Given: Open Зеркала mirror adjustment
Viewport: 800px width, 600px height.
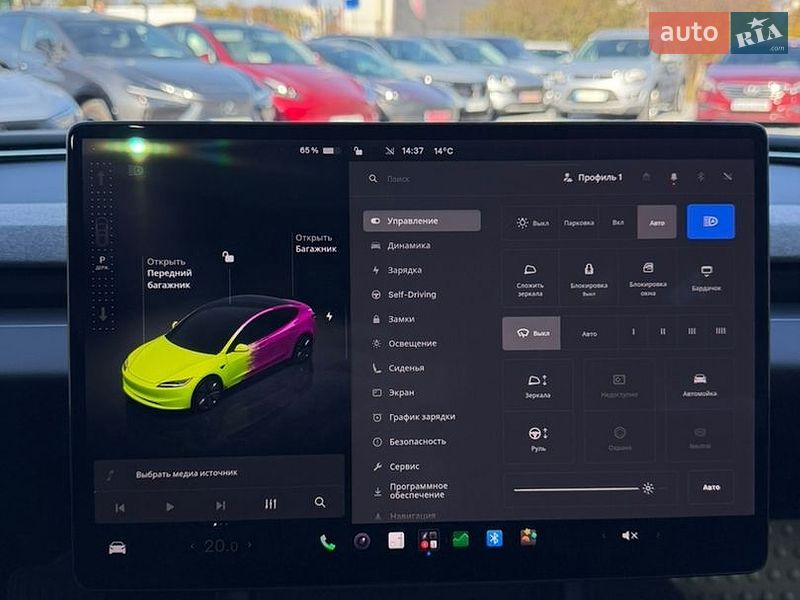Looking at the screenshot, I should tap(537, 385).
